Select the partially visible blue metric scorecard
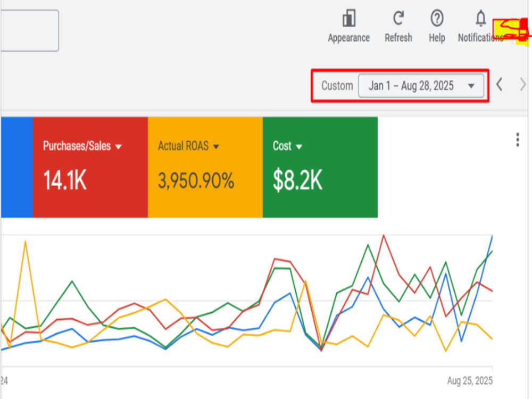 (x=17, y=167)
